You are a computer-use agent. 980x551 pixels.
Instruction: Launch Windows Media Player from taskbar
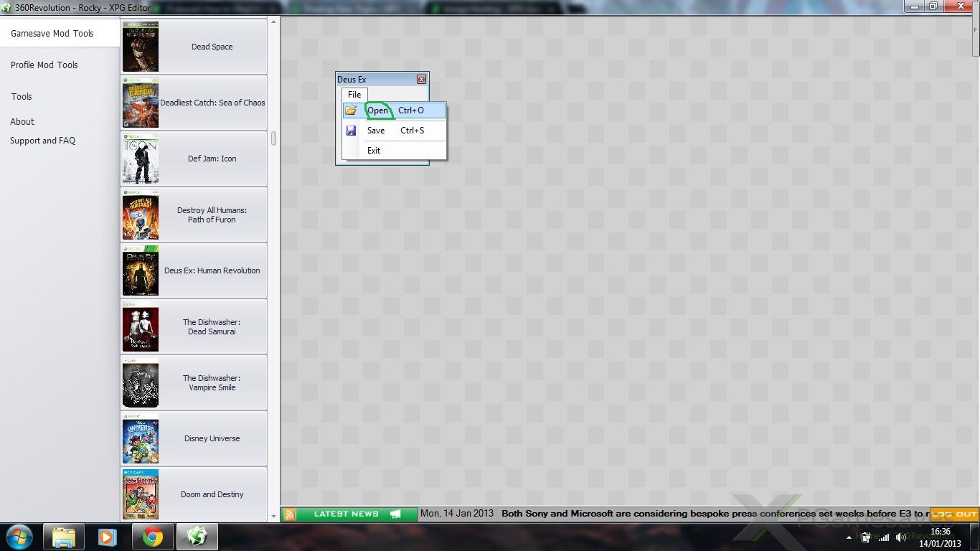tap(108, 537)
